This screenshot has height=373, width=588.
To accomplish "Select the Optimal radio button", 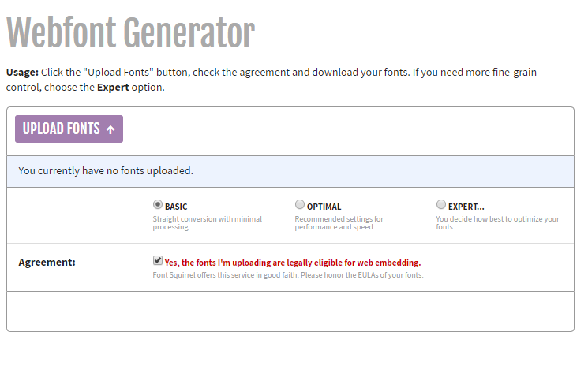I will (x=300, y=205).
